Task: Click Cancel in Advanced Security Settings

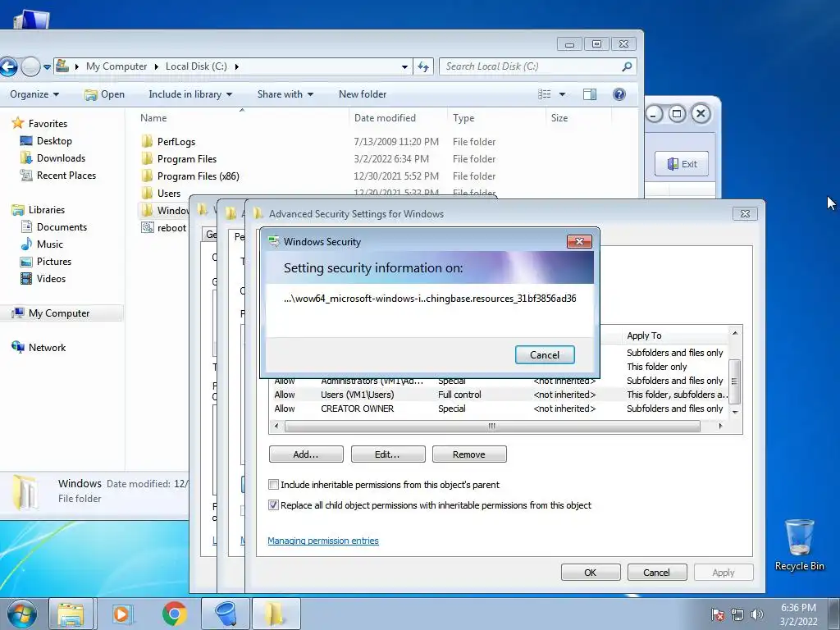Action: pos(656,573)
